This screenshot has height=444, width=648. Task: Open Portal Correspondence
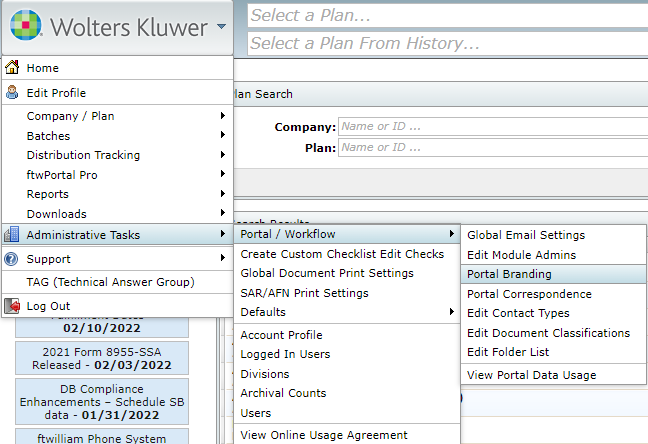click(553, 294)
